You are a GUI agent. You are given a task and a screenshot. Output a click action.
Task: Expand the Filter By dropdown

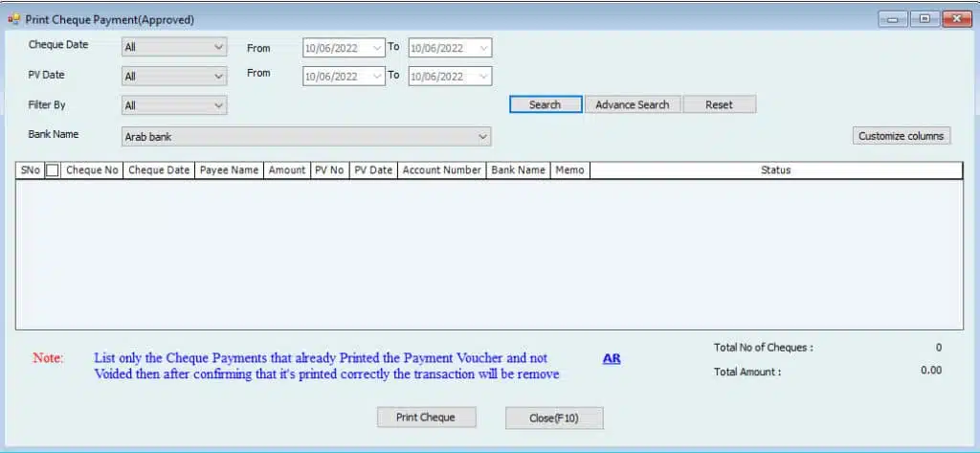click(174, 105)
